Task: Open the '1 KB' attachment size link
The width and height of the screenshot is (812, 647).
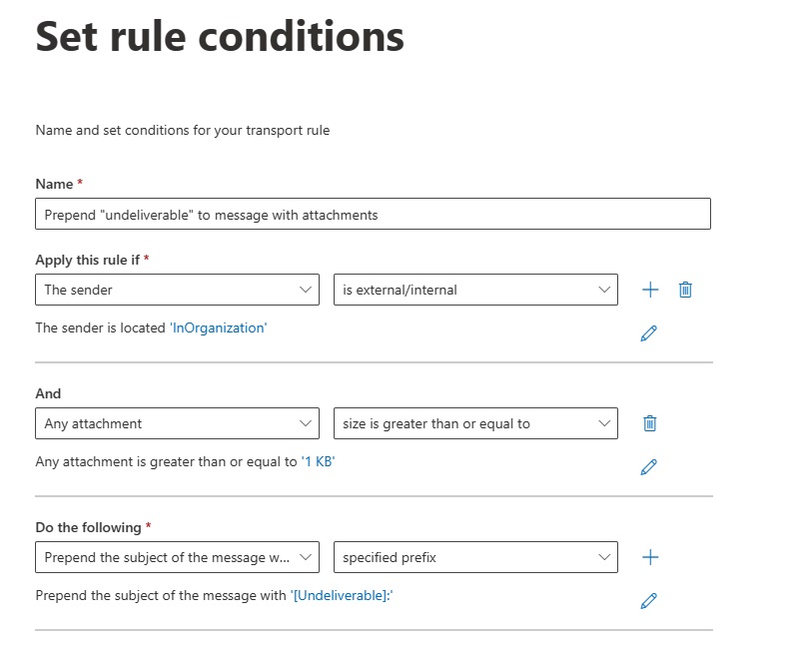Action: pyautogui.click(x=322, y=461)
